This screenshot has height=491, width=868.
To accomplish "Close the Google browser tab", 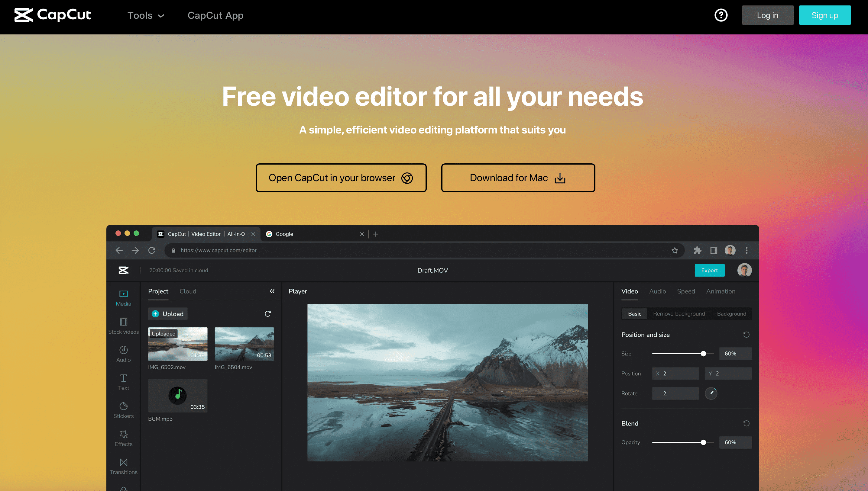I will pyautogui.click(x=362, y=234).
